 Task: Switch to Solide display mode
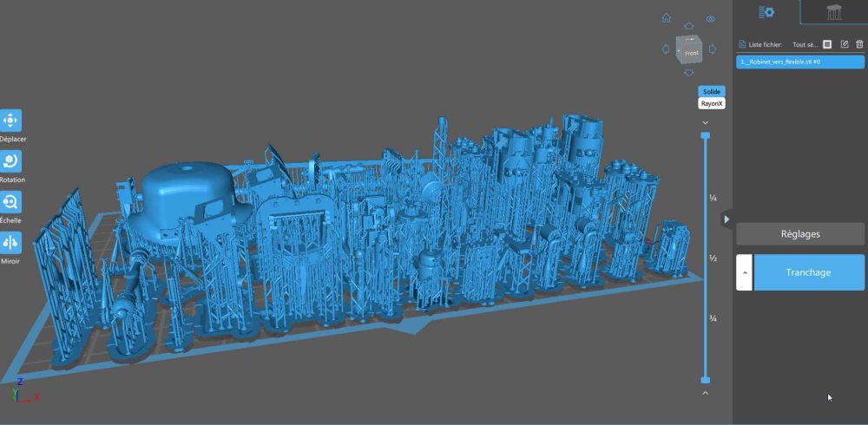click(x=712, y=91)
